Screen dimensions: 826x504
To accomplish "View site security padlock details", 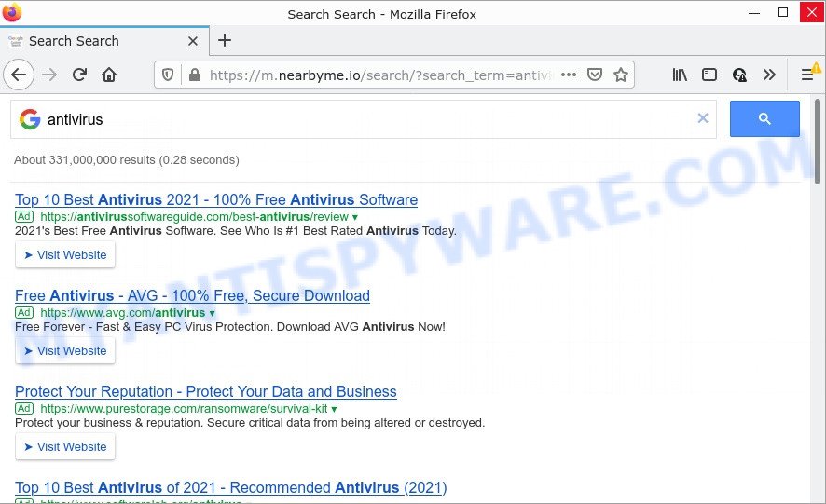I will coord(195,75).
